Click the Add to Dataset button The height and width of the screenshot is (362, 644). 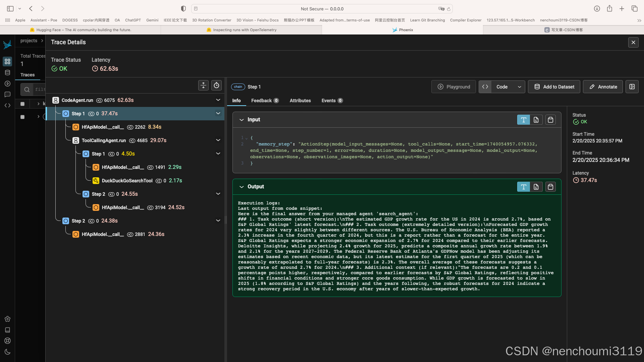point(554,87)
